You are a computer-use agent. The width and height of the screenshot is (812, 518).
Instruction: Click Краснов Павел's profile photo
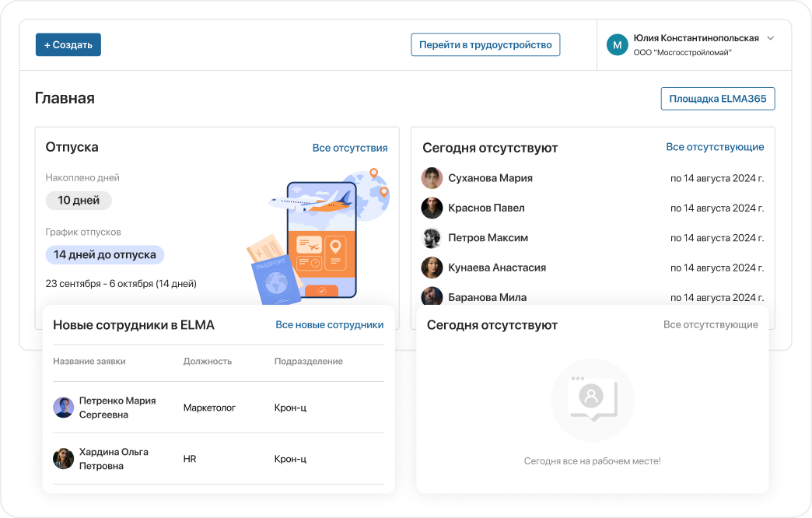432,208
